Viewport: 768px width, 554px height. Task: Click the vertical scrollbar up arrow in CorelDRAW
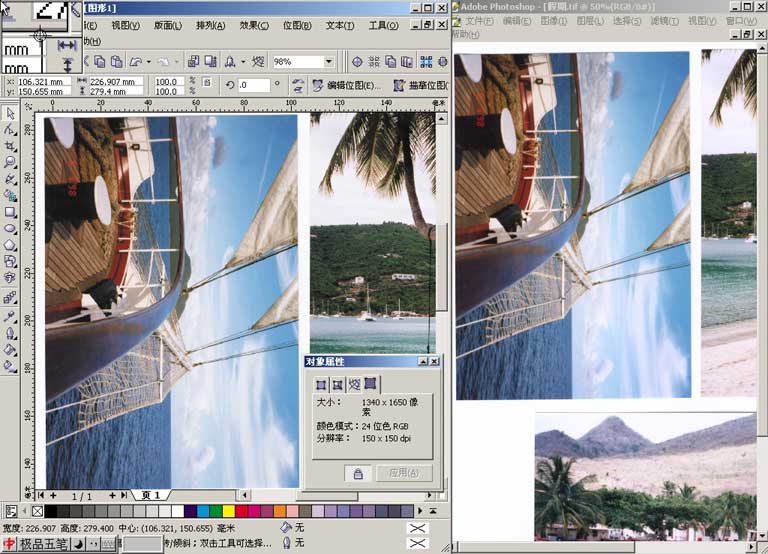point(441,119)
